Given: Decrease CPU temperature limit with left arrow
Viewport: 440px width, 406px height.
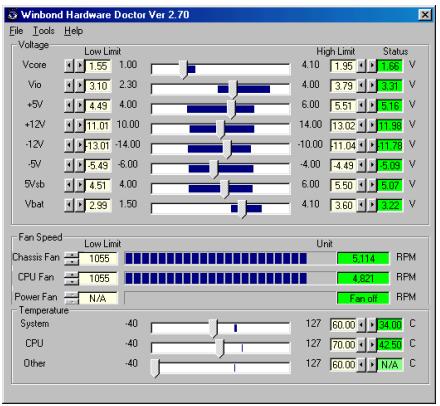Looking at the screenshot, I should (x=361, y=344).
